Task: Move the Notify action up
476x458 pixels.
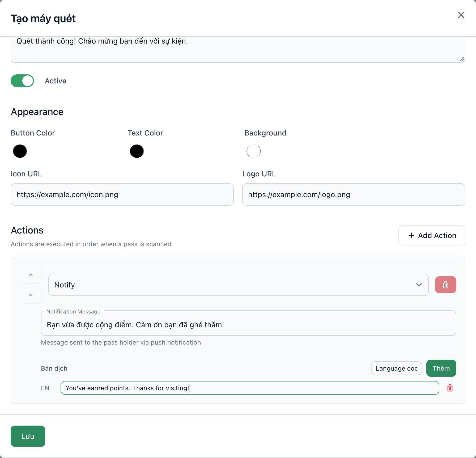Action: click(31, 275)
